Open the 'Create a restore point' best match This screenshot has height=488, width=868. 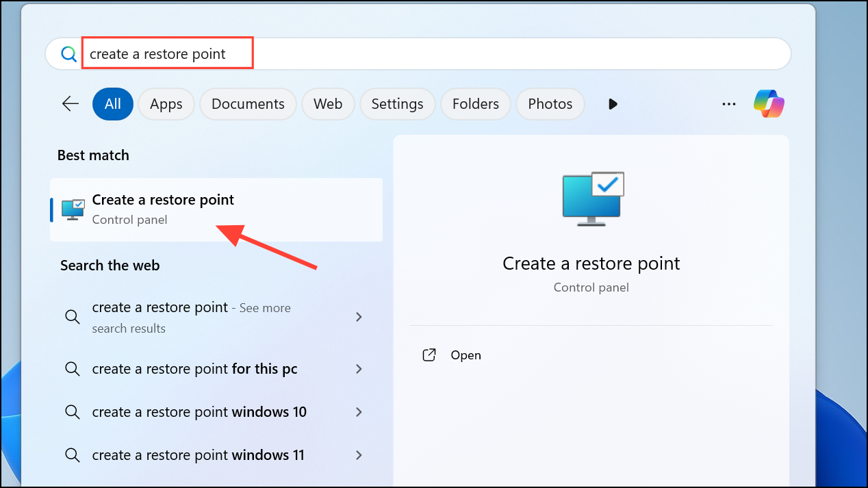coord(216,209)
